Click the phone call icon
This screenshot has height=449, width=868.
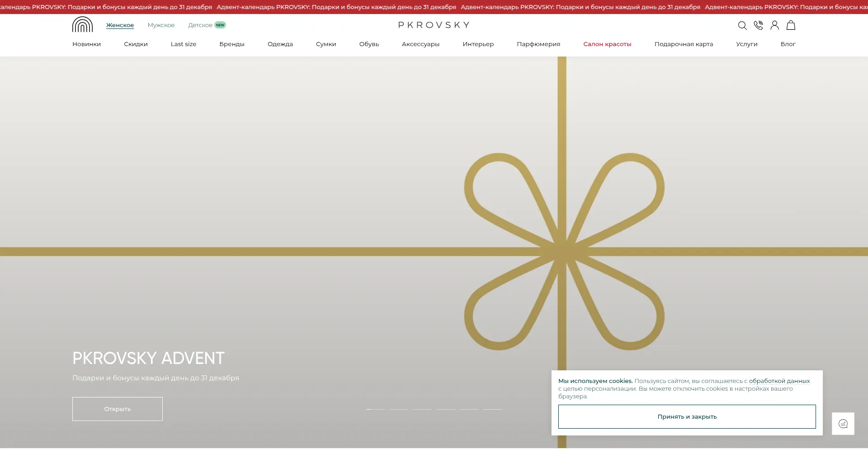[758, 25]
